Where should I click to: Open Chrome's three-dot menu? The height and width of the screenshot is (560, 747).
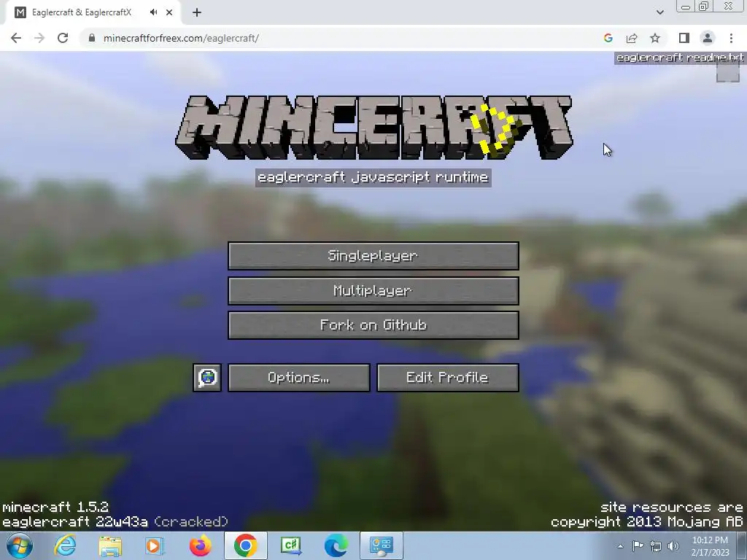(x=731, y=38)
